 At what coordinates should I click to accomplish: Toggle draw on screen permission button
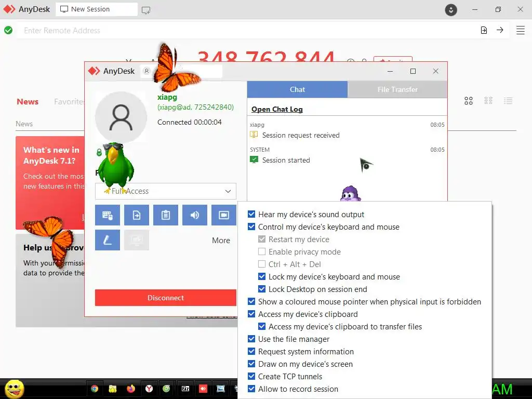pyautogui.click(x=108, y=240)
